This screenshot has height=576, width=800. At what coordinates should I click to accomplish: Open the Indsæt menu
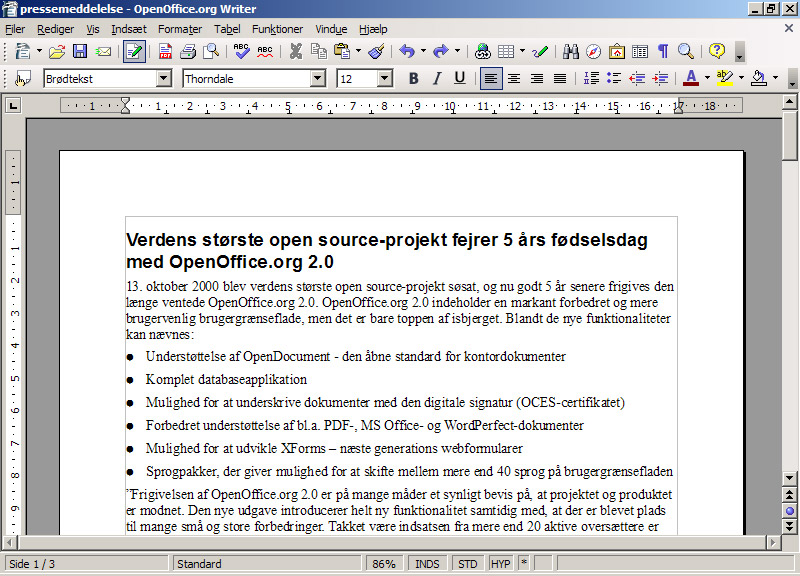click(x=129, y=29)
